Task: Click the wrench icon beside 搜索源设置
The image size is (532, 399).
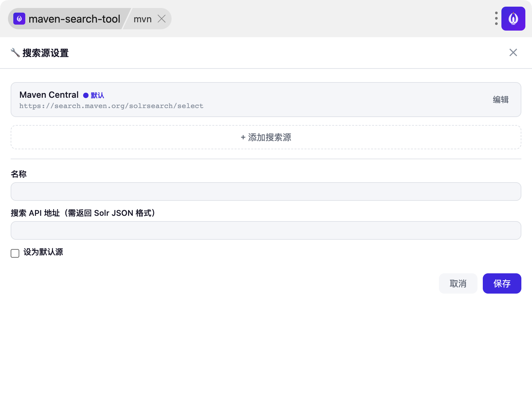Action: 15,53
